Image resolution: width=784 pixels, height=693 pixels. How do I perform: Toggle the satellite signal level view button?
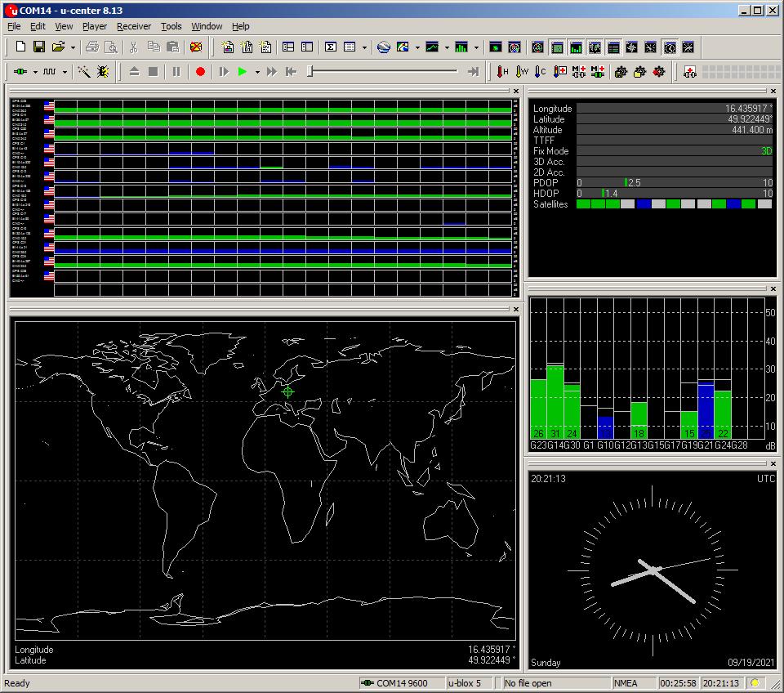tap(576, 47)
